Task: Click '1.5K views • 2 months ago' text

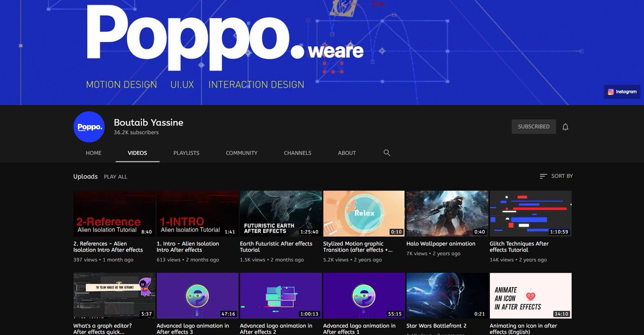Action: [272, 260]
